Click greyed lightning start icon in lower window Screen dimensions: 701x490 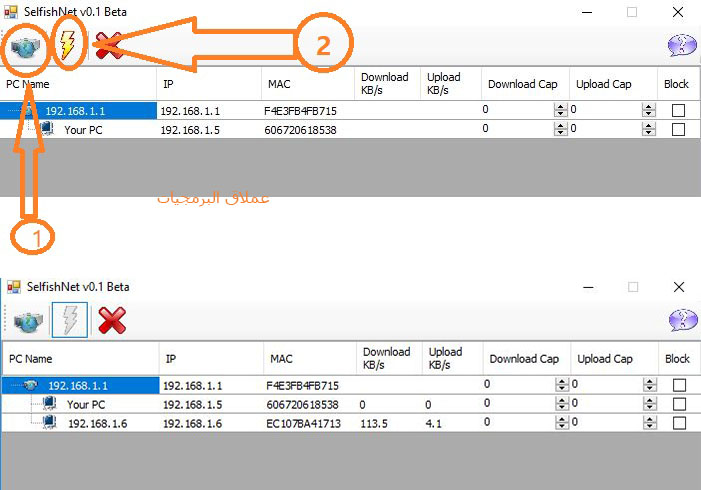[70, 320]
